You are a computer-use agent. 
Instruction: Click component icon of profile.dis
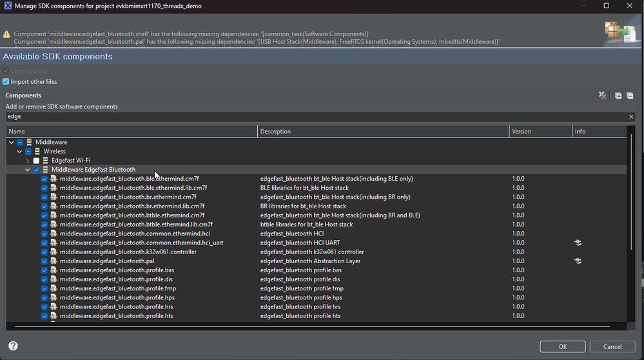point(54,279)
